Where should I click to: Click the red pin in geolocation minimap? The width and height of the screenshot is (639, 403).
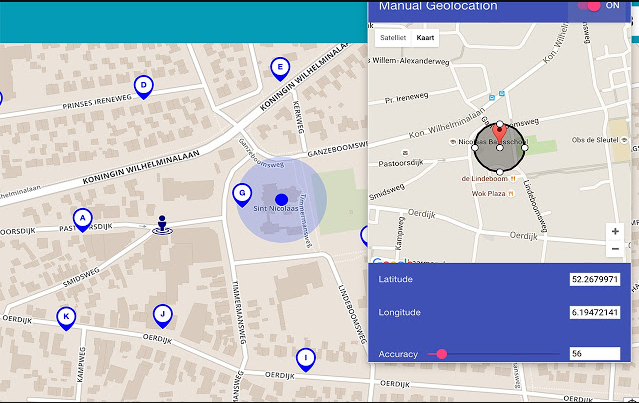500,135
